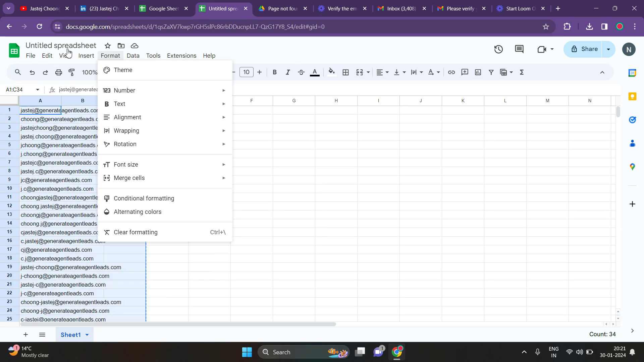Open Google Keep in side panel
Image resolution: width=644 pixels, height=362 pixels.
[632, 97]
